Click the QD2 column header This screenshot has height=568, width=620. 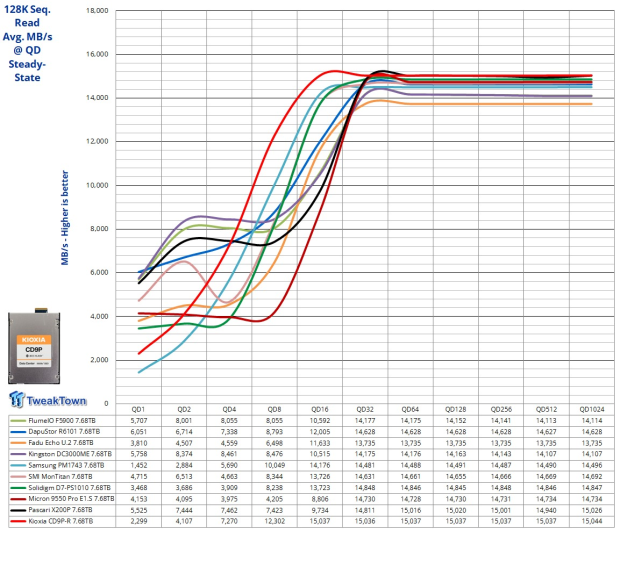[x=184, y=409]
